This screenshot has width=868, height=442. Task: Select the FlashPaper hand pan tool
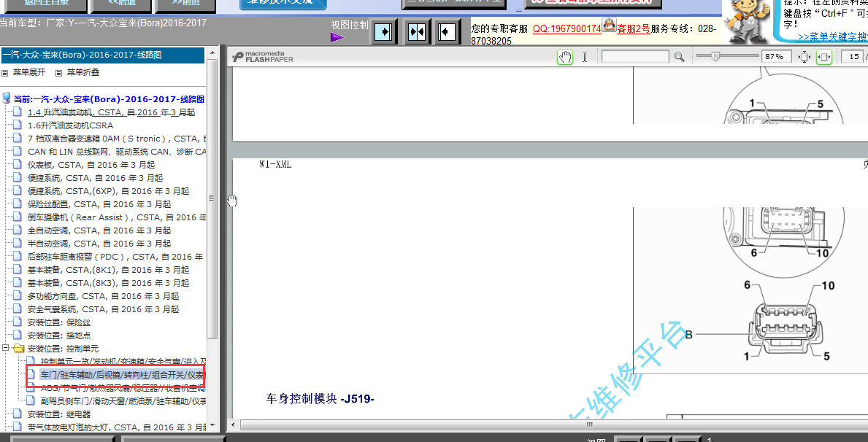coord(564,57)
